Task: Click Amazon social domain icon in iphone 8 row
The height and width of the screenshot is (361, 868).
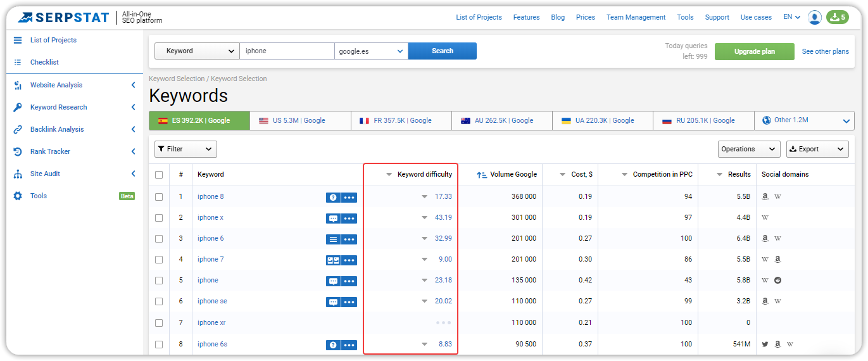Action: point(765,196)
